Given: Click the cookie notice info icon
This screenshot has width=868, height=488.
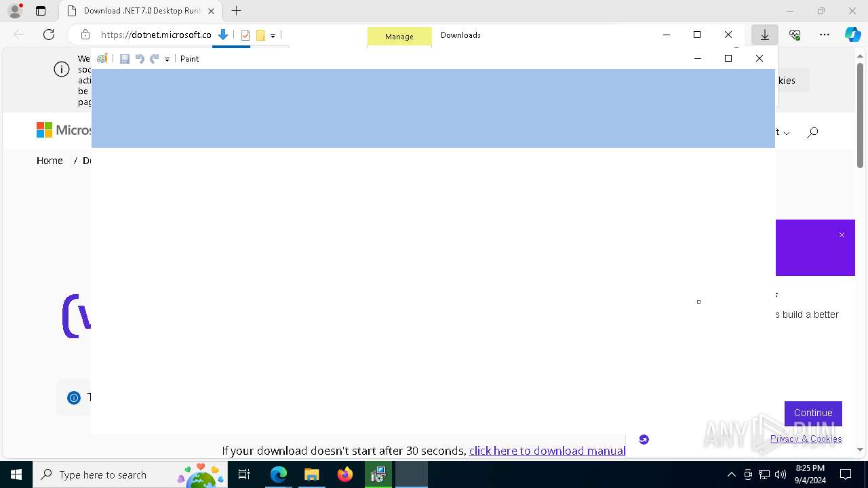Looking at the screenshot, I should click(62, 69).
